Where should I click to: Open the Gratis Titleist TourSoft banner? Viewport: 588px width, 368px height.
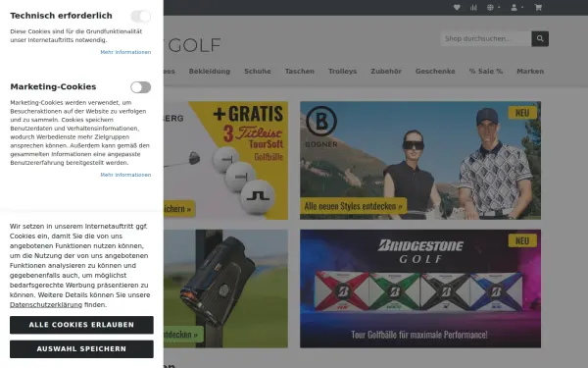225,160
